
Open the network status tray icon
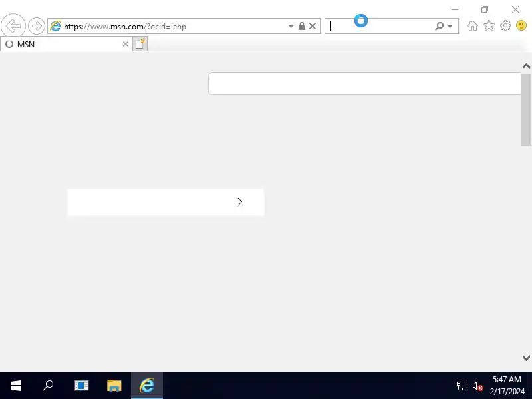click(462, 386)
